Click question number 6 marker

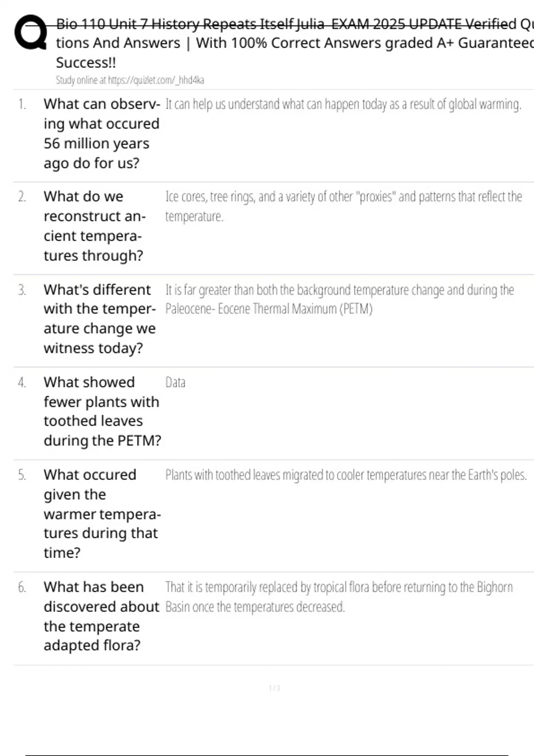pos(22,587)
